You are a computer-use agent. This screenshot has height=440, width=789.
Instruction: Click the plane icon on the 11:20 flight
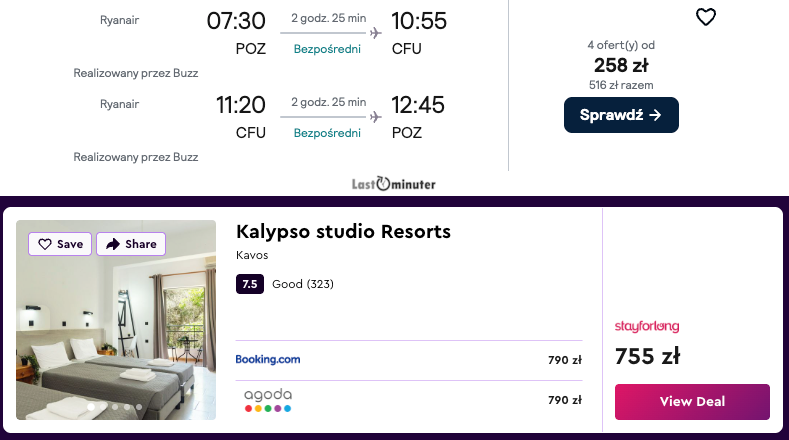pyautogui.click(x=376, y=116)
